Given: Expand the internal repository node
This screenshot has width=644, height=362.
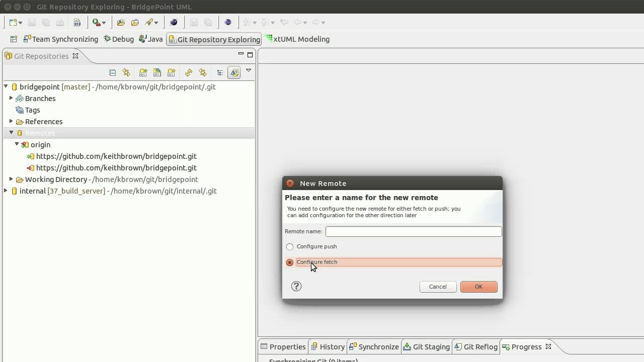Looking at the screenshot, I should 6,191.
